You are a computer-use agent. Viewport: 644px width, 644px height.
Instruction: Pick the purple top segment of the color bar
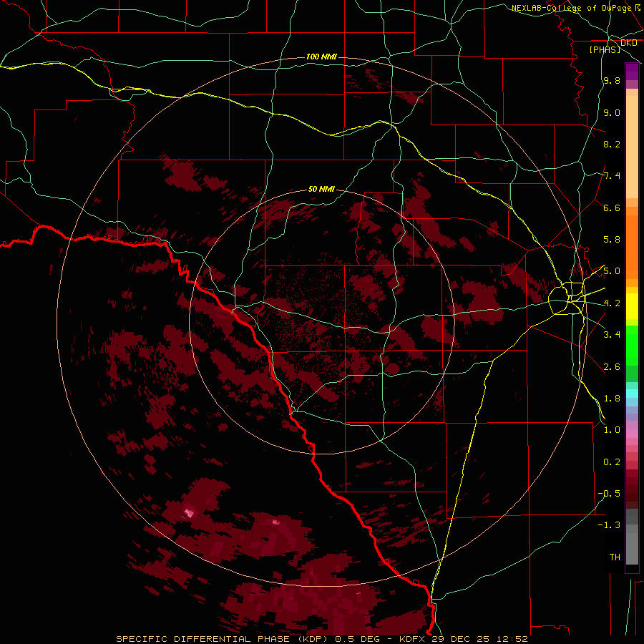pyautogui.click(x=632, y=72)
